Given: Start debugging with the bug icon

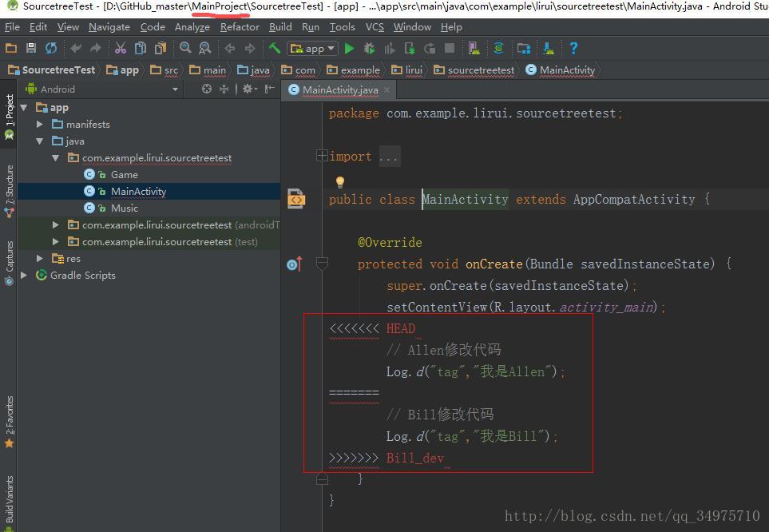Looking at the screenshot, I should [x=369, y=49].
